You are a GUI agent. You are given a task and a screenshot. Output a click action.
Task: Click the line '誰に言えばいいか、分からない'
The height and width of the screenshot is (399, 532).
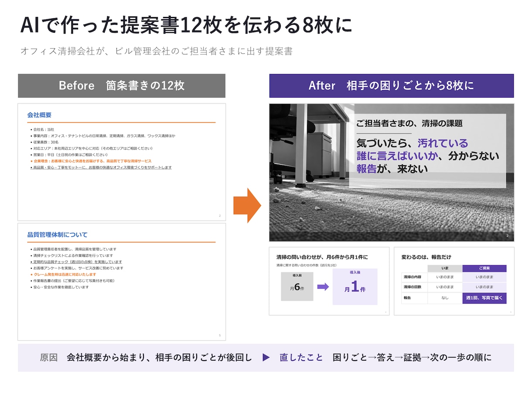428,156
